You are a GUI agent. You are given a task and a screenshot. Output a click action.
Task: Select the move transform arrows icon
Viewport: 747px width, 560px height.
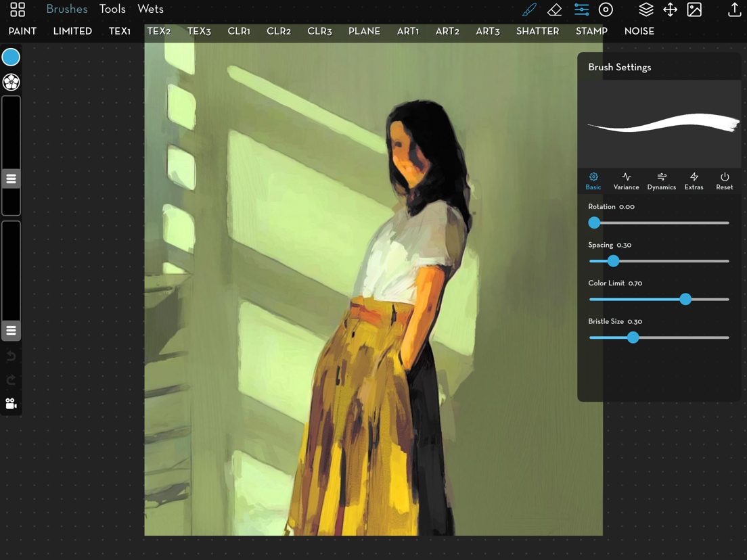pyautogui.click(x=671, y=9)
